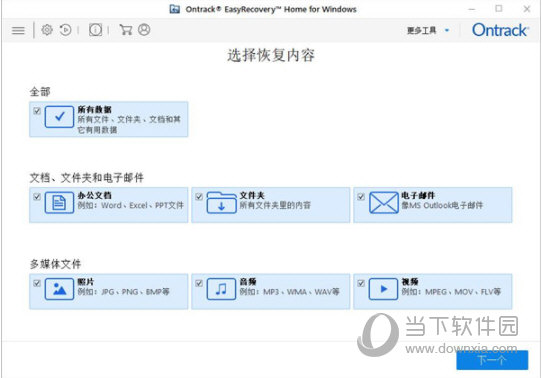Uncheck the 照片 checkbox

point(37,283)
